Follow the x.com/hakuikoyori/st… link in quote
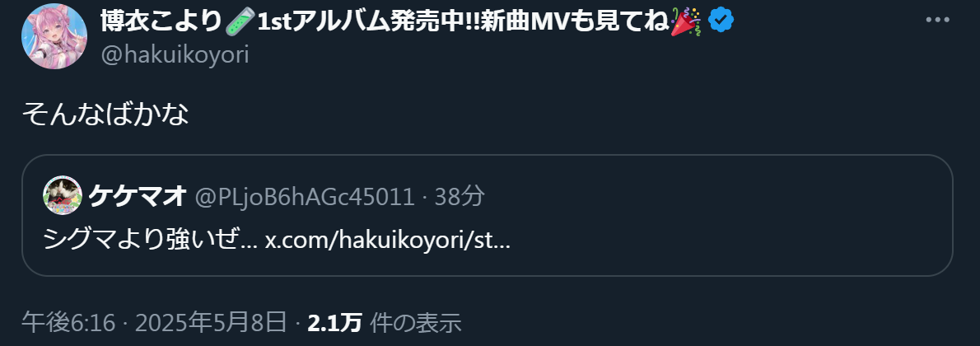Viewport: 980px width, 346px height. 388,241
